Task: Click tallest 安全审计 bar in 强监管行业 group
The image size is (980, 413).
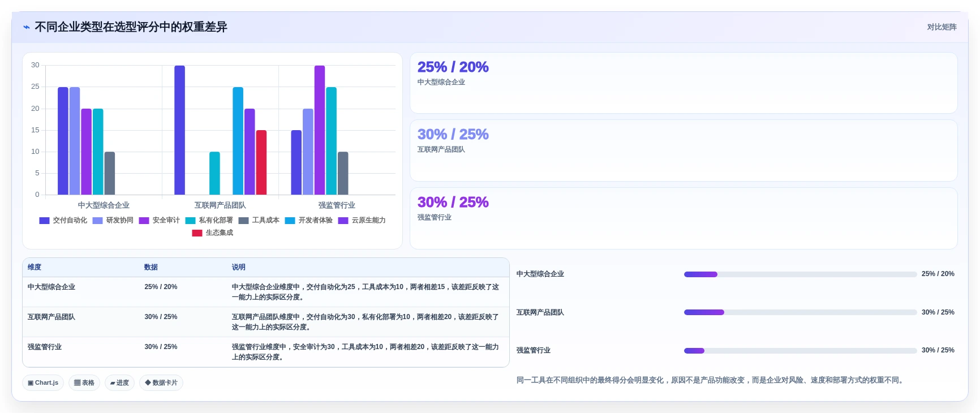Action: [320, 130]
